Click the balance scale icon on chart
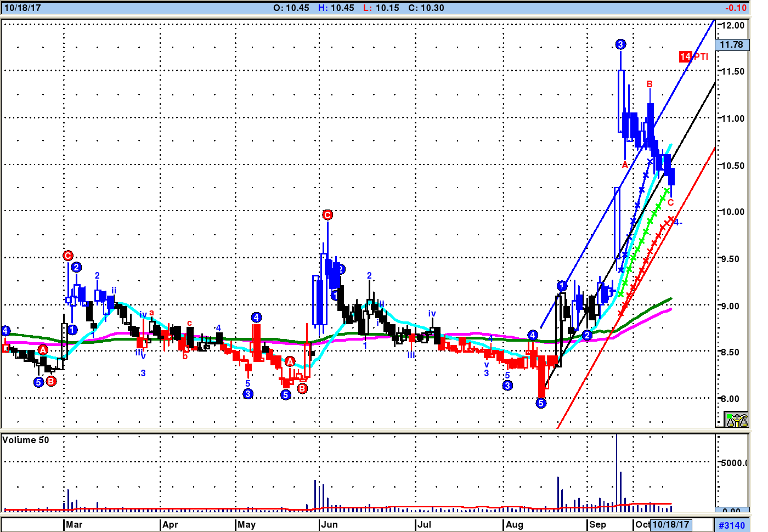 click(736, 420)
